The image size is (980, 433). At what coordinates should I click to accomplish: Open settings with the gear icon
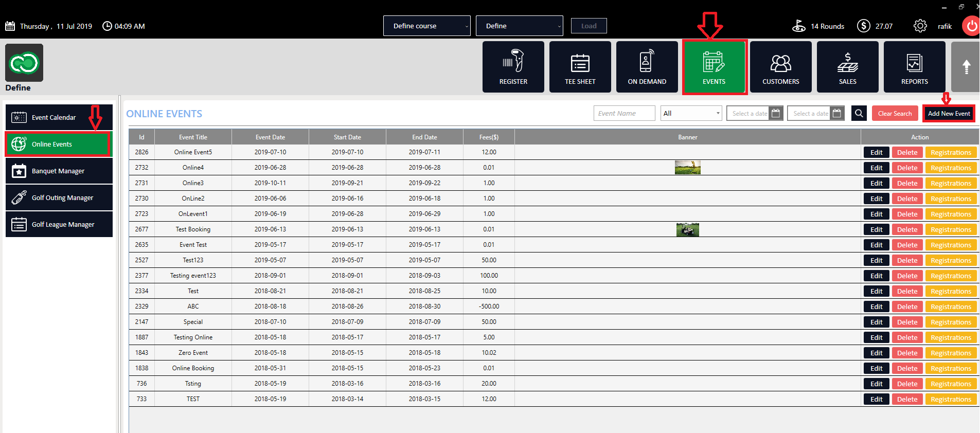(x=920, y=26)
